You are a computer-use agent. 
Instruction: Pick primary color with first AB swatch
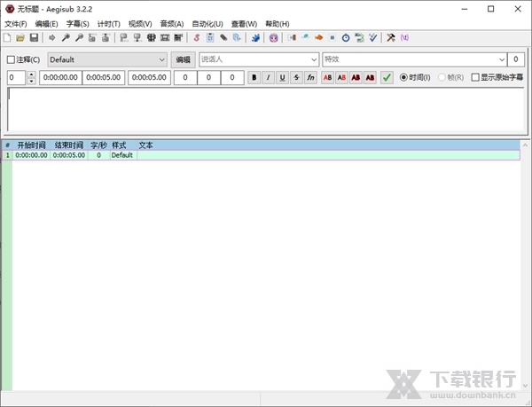[x=327, y=78]
